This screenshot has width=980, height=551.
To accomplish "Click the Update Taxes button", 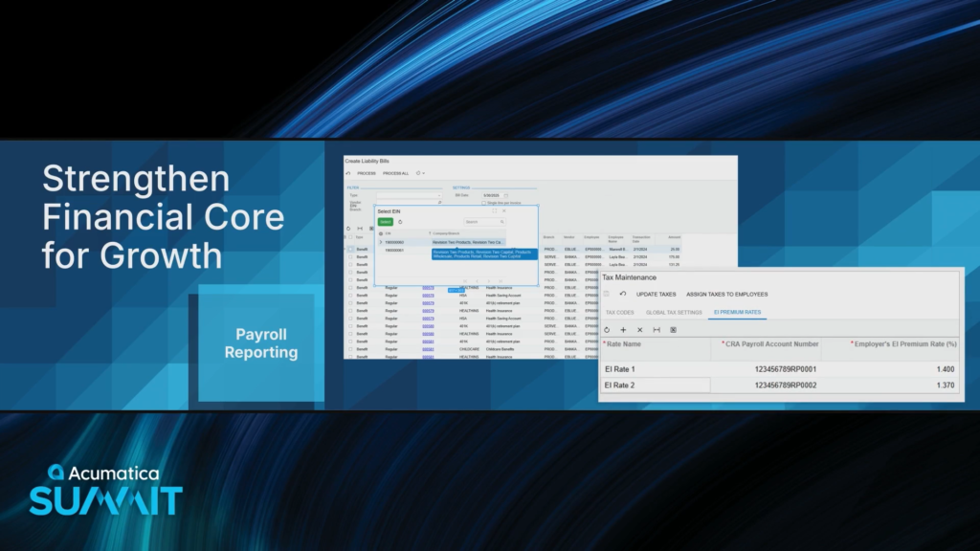I will [656, 294].
